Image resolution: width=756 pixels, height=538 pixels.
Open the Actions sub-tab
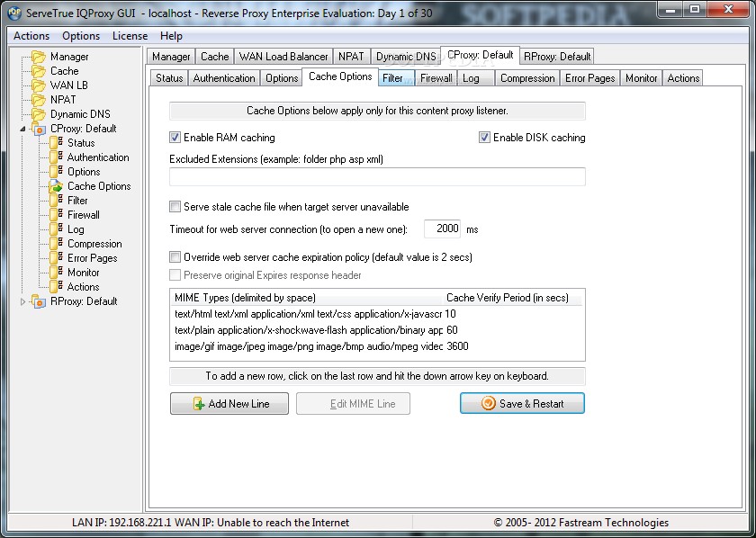(683, 78)
